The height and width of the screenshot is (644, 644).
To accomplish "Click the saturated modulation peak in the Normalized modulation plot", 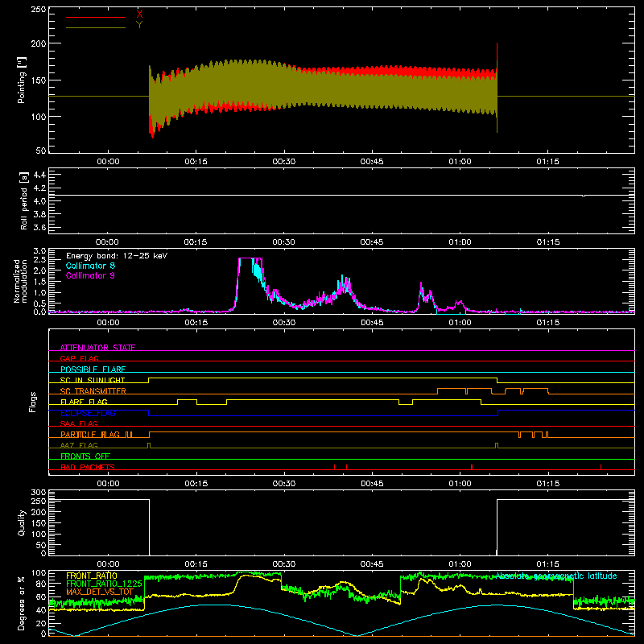I will tap(250, 258).
